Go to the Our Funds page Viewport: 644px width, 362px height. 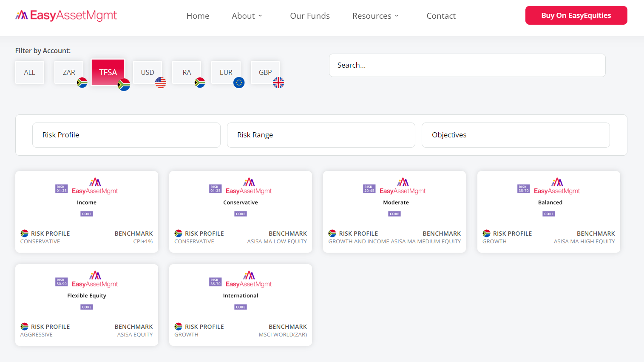(x=310, y=16)
